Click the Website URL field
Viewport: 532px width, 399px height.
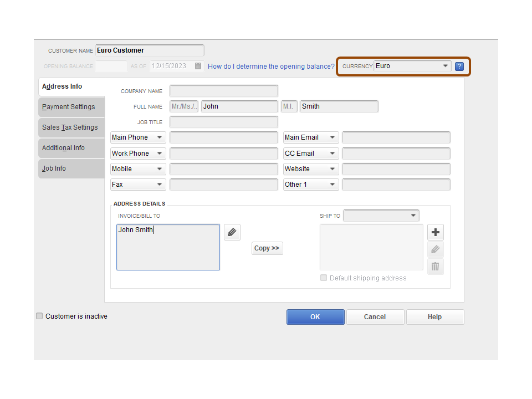click(396, 169)
